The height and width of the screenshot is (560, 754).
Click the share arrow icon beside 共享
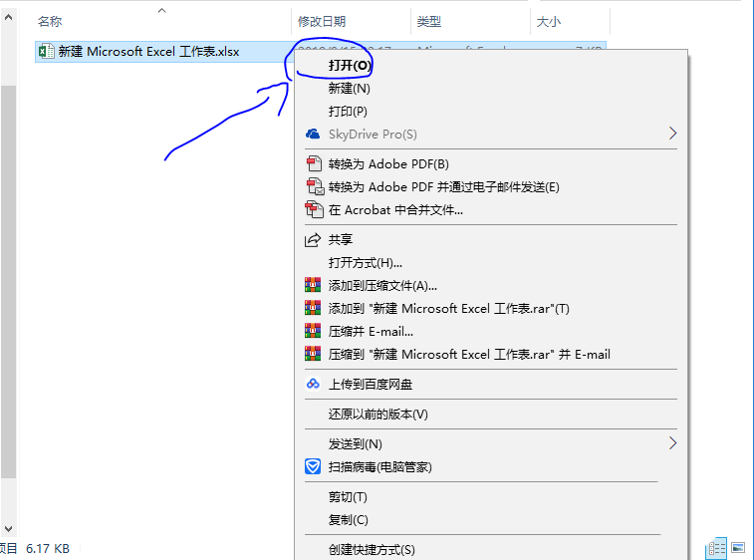click(313, 239)
